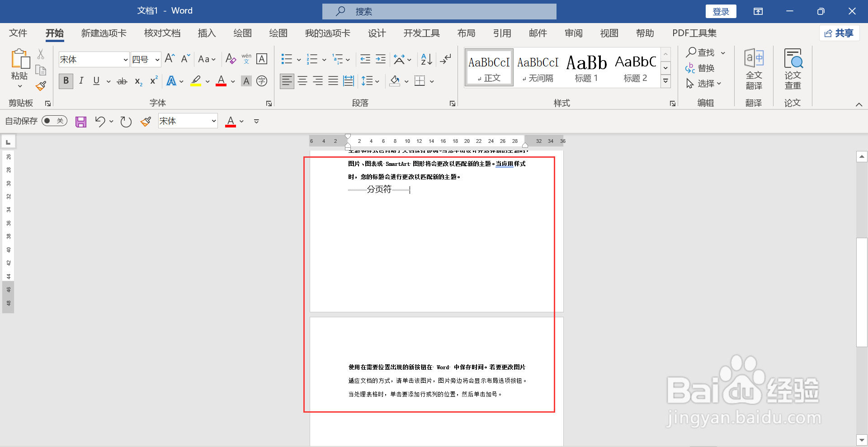Click red font color button in ribbon
The height and width of the screenshot is (447, 868).
pos(221,81)
